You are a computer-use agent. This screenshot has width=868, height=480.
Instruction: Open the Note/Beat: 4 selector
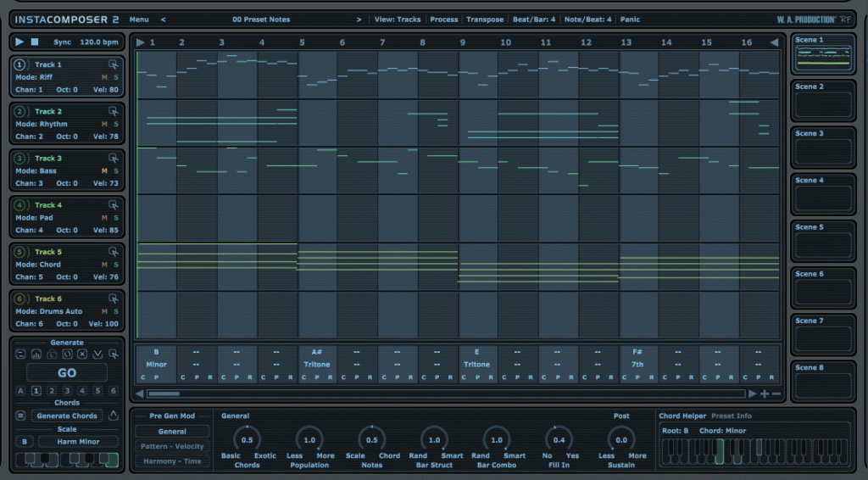click(588, 20)
